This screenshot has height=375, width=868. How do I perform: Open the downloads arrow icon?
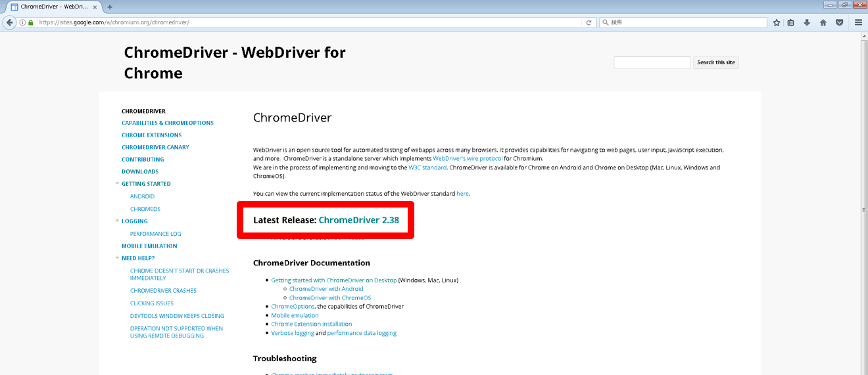[807, 22]
